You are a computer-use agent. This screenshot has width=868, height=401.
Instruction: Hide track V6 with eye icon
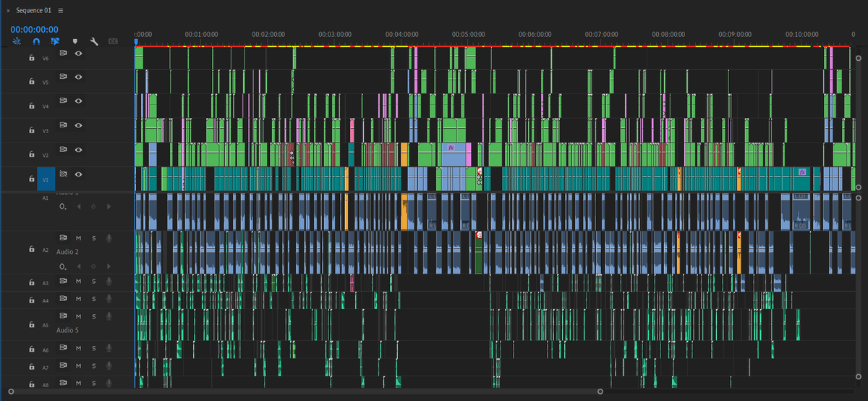[78, 53]
